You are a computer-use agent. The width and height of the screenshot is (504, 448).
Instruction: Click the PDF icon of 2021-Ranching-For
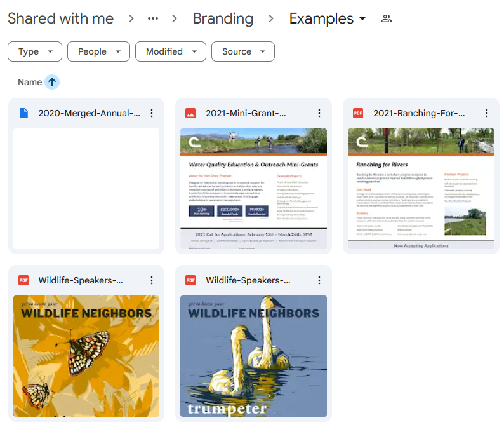(358, 113)
